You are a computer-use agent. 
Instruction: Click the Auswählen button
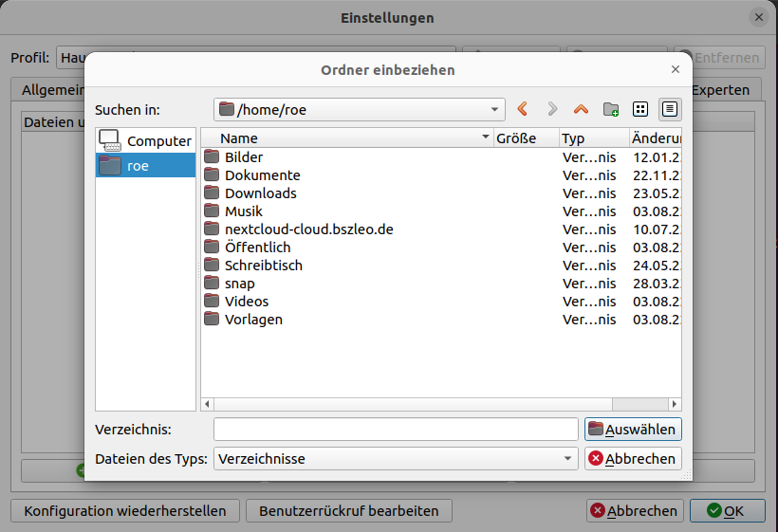tap(633, 430)
